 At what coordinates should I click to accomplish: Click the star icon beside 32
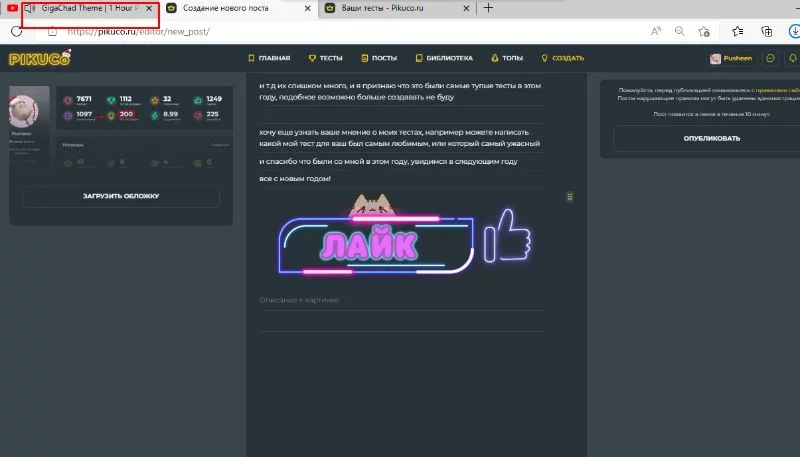155,100
